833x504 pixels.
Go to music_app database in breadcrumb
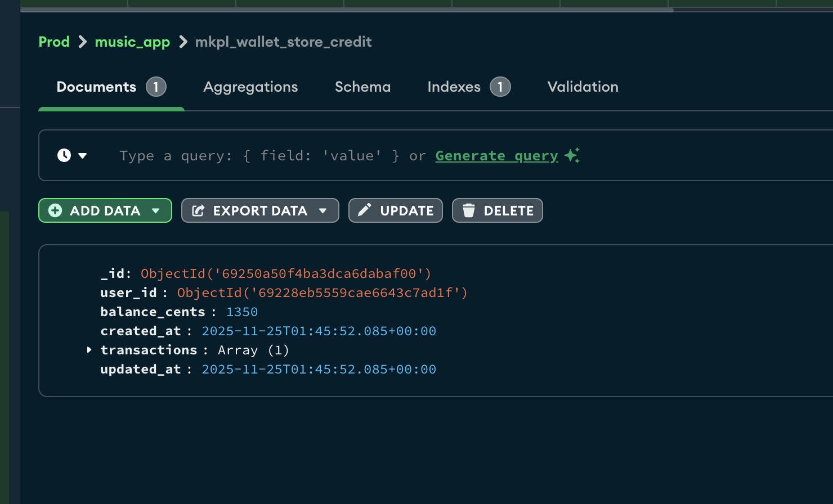tap(132, 42)
